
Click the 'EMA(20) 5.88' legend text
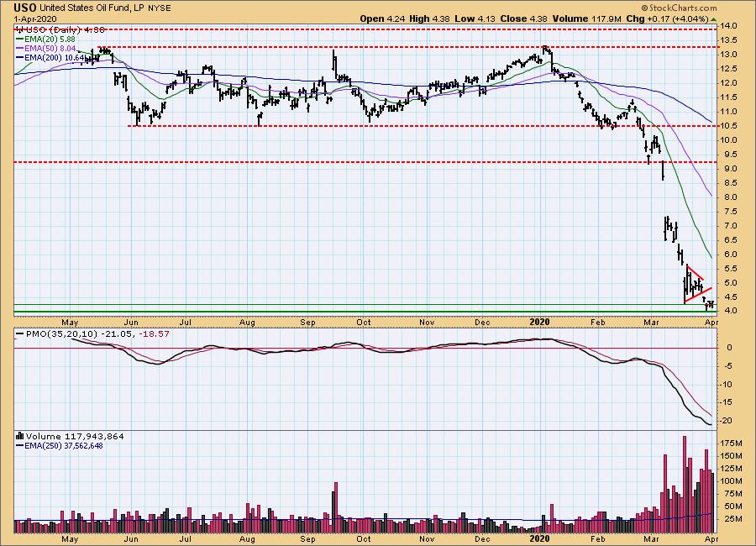tap(50, 39)
